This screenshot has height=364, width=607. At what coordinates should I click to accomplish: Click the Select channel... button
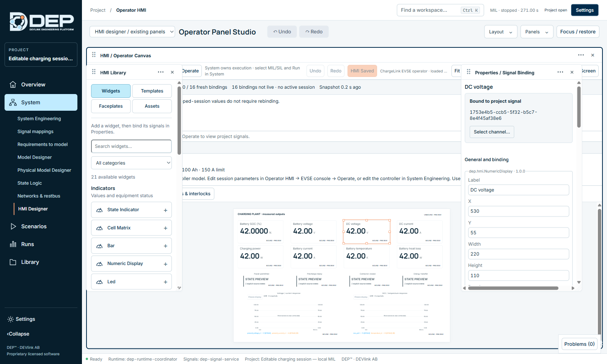(492, 132)
